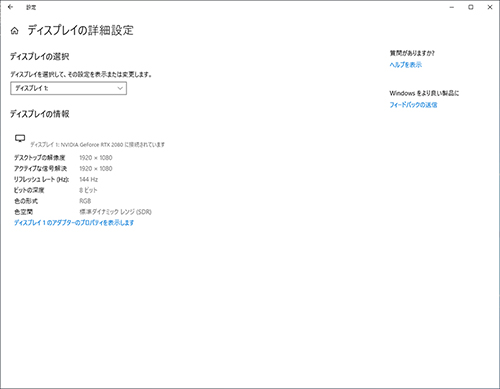Select the NVIDIA GeForce RTX 2080 connection text
500x389 pixels.
97,145
